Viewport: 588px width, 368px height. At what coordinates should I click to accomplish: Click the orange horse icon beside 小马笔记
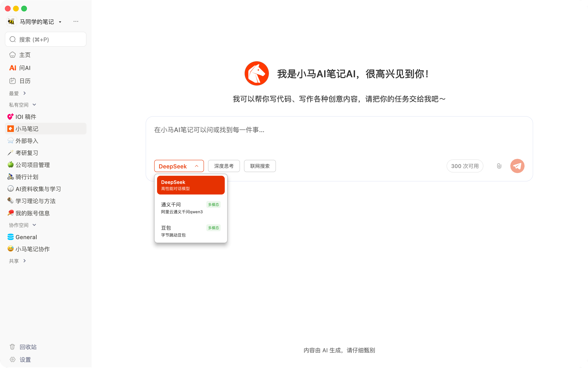(x=10, y=128)
